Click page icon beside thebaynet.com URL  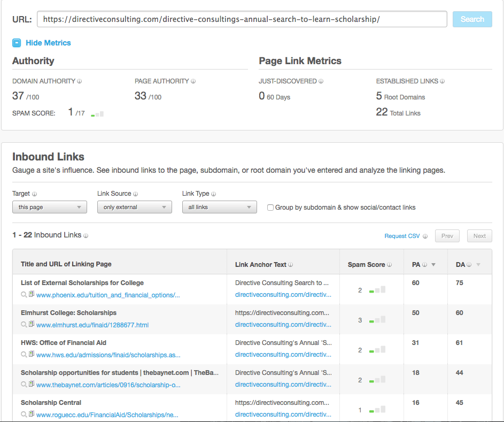32,383
